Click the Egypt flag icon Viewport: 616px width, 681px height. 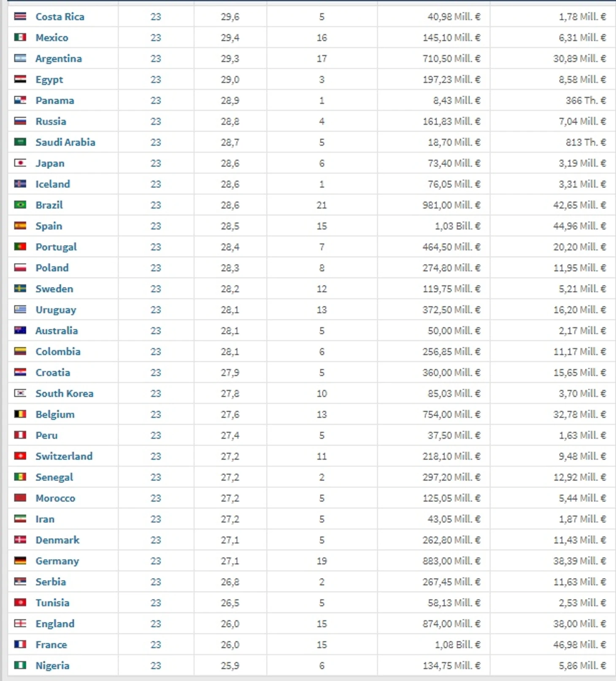click(20, 79)
